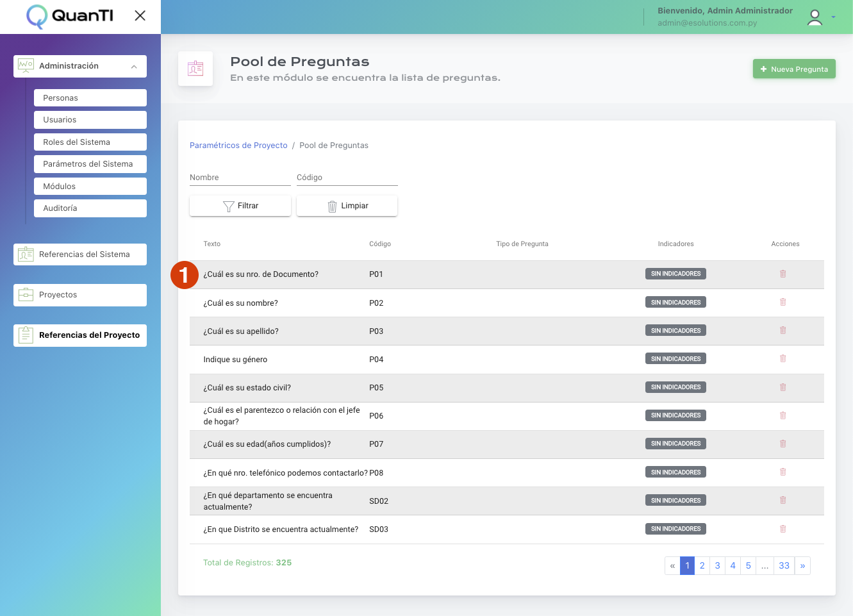Close the sidebar with the X icon

tap(140, 15)
